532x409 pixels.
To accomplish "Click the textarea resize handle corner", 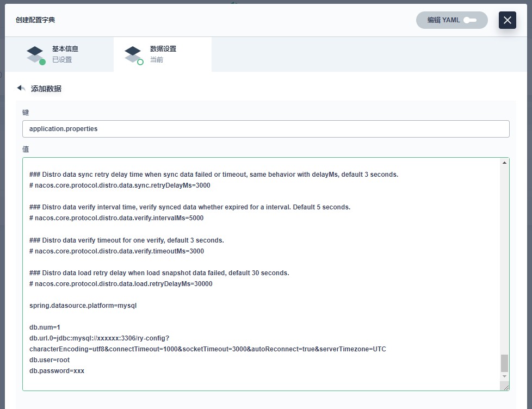I will [x=506, y=387].
